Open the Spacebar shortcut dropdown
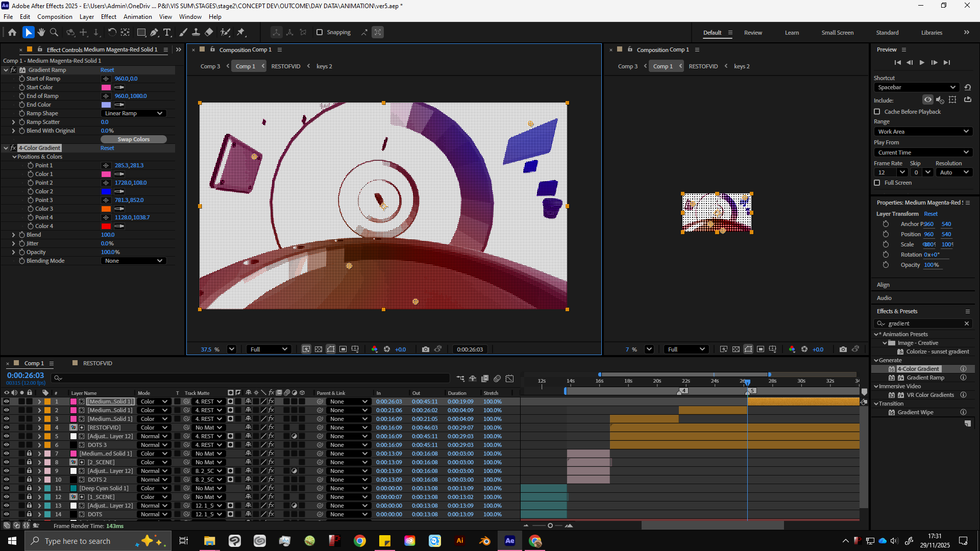 (917, 87)
